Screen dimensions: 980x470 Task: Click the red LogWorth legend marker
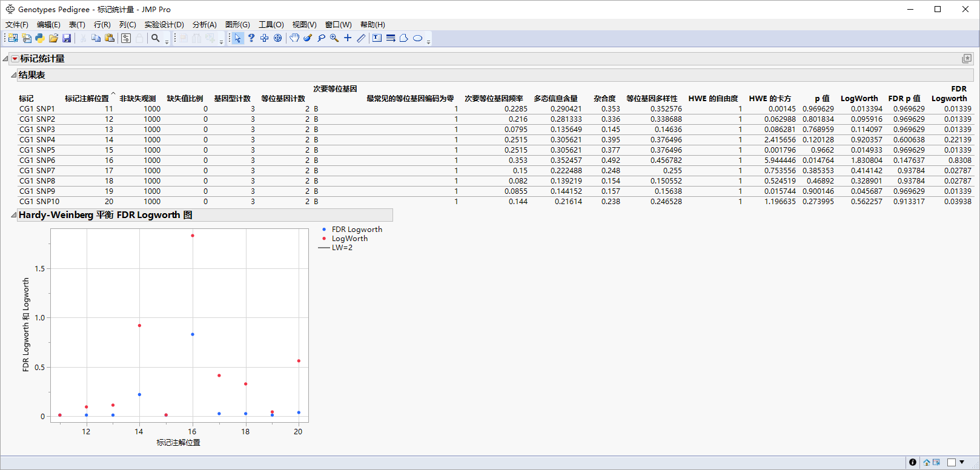click(x=325, y=239)
